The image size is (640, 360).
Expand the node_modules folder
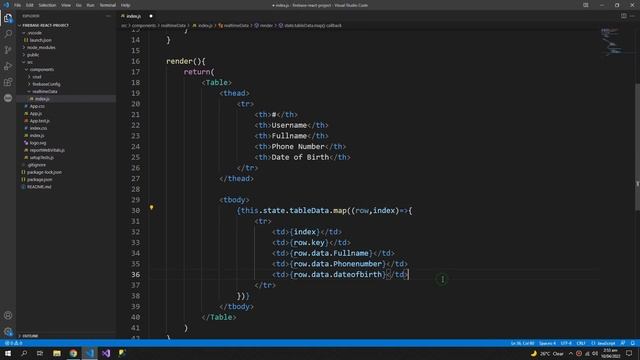[x=41, y=47]
